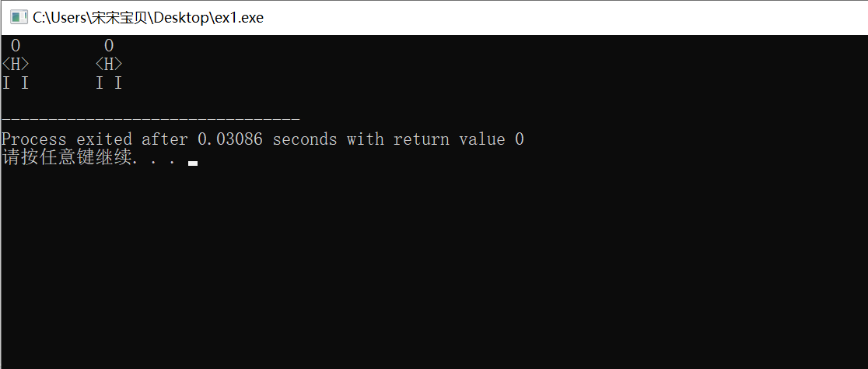The width and height of the screenshot is (868, 369).
Task: Click the dashed separator line
Action: 150,120
